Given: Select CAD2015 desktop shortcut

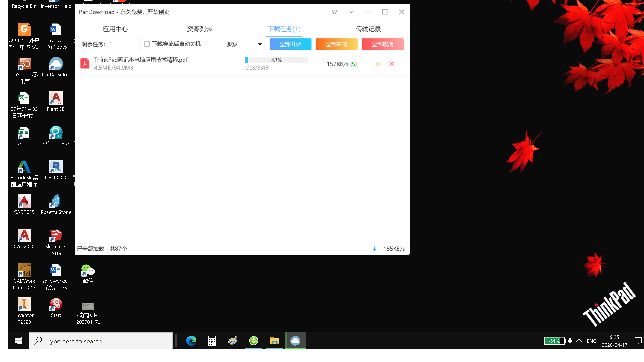Looking at the screenshot, I should pos(24,205).
